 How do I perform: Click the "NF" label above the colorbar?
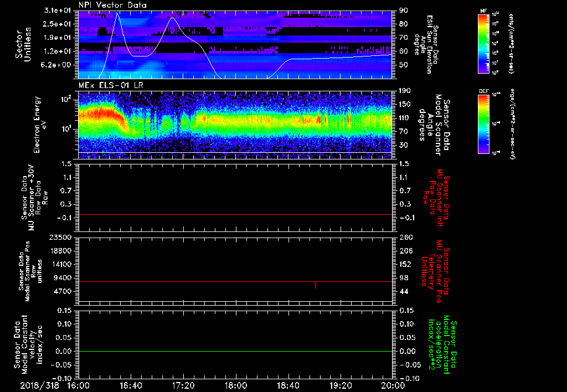(x=483, y=11)
